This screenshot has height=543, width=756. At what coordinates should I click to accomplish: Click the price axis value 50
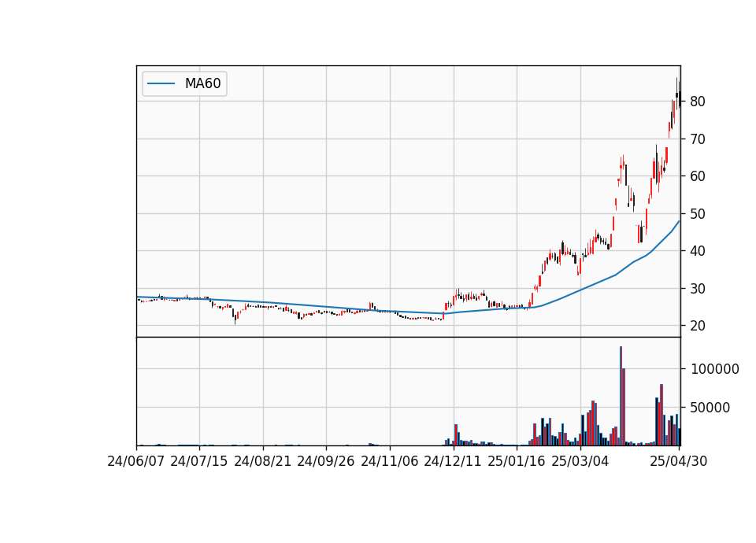[698, 213]
